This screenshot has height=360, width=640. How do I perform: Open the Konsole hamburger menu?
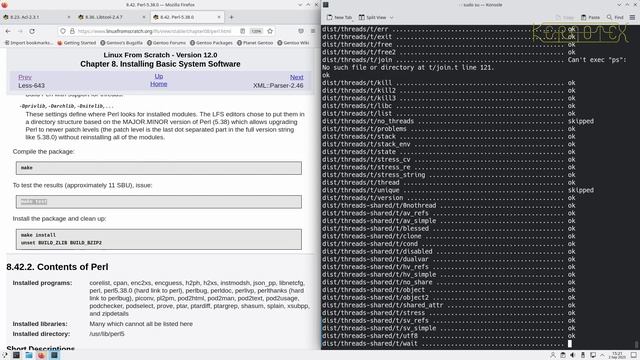(632, 18)
